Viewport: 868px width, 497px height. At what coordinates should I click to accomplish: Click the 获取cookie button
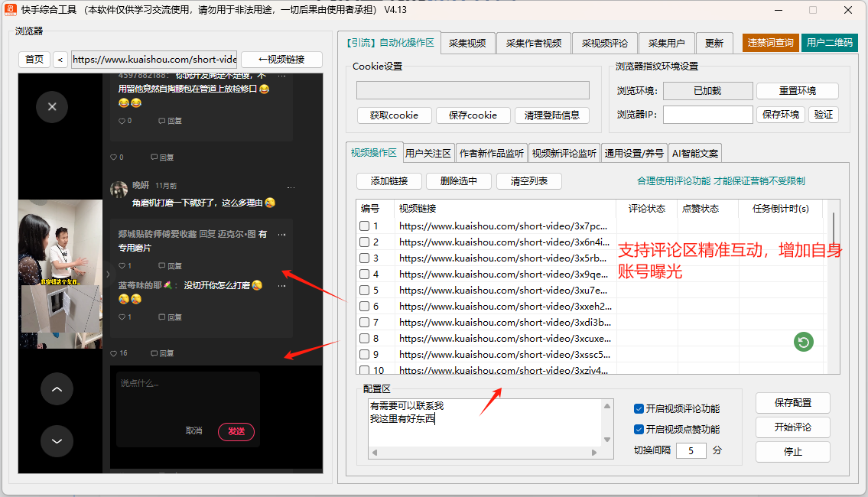click(394, 115)
